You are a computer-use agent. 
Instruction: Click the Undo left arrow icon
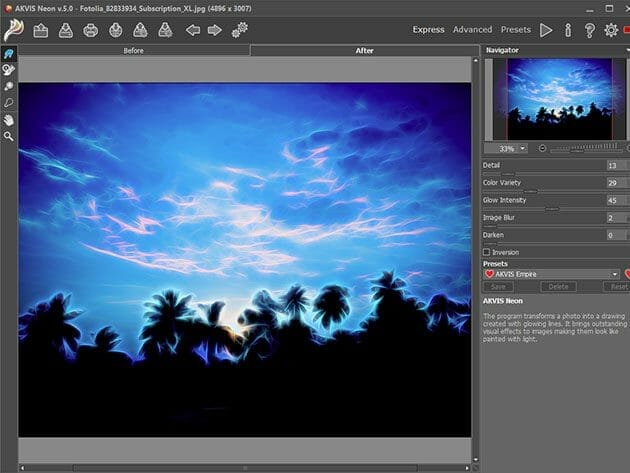pyautogui.click(x=193, y=30)
